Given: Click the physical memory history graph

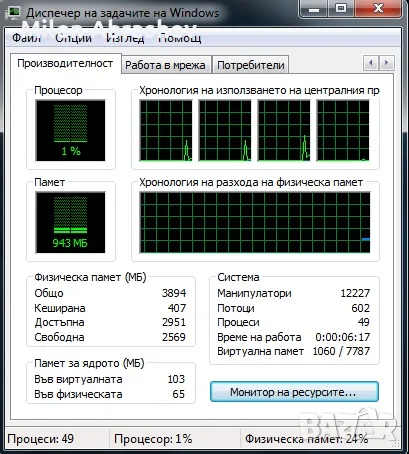Looking at the screenshot, I should pyautogui.click(x=255, y=222).
